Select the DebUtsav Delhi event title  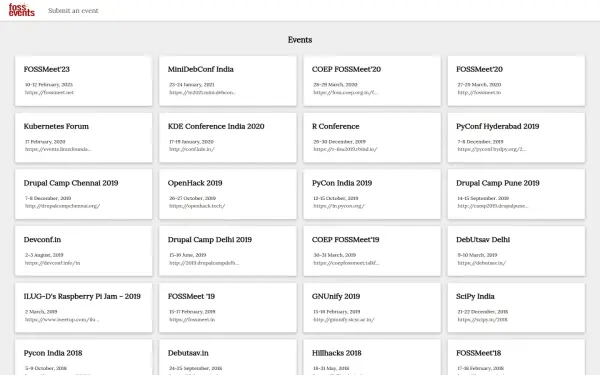pos(483,240)
